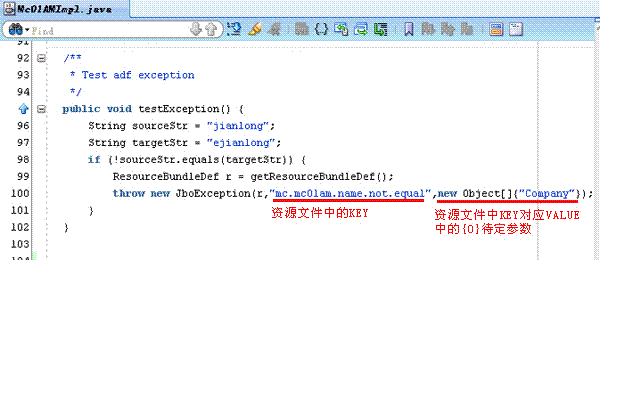The width and height of the screenshot is (640, 400).
Task: Click the binoculars search icon
Action: pos(15,29)
